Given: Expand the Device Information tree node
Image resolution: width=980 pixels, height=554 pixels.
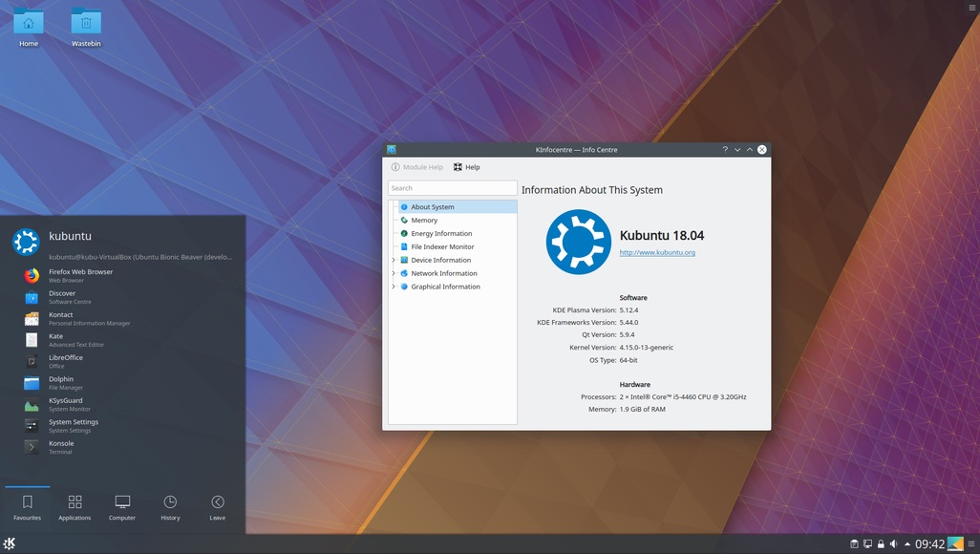Looking at the screenshot, I should tap(394, 260).
